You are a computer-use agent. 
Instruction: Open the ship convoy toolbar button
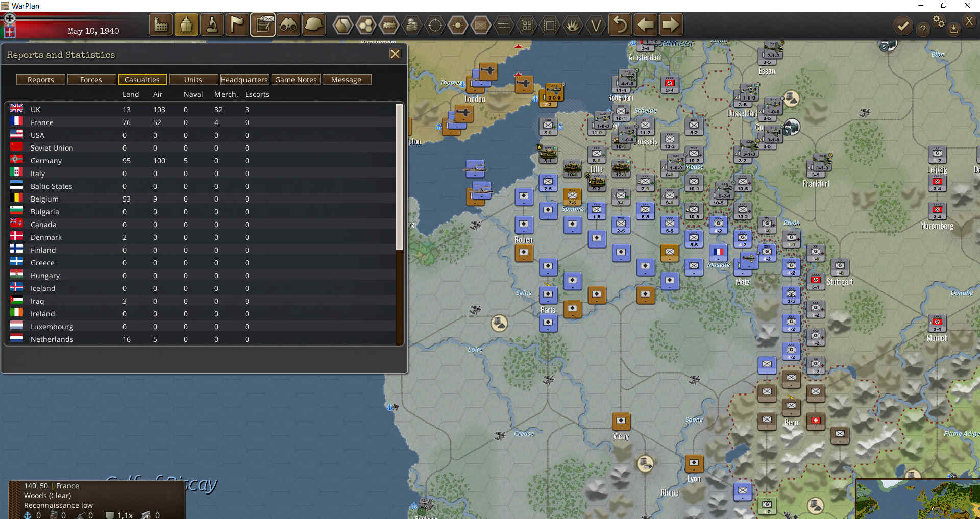[x=186, y=24]
